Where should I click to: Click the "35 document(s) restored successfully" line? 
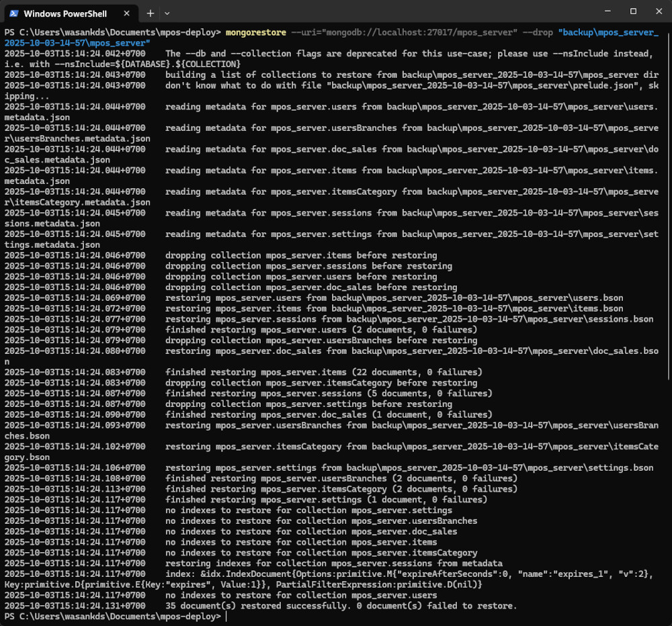pyautogui.click(x=341, y=606)
